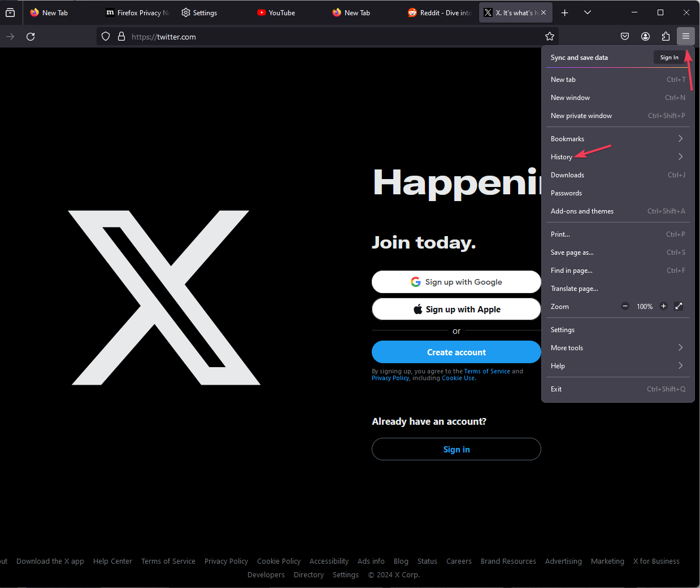This screenshot has height=588, width=700.
Task: Bookmark this page with star icon
Action: [549, 37]
